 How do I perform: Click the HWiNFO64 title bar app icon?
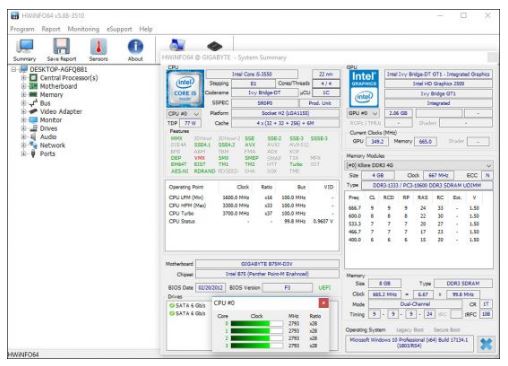15,16
